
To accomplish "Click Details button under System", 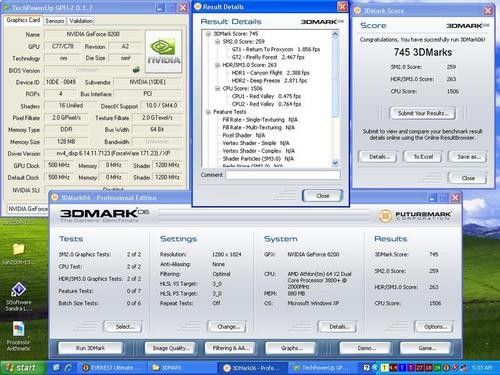I will click(338, 327).
